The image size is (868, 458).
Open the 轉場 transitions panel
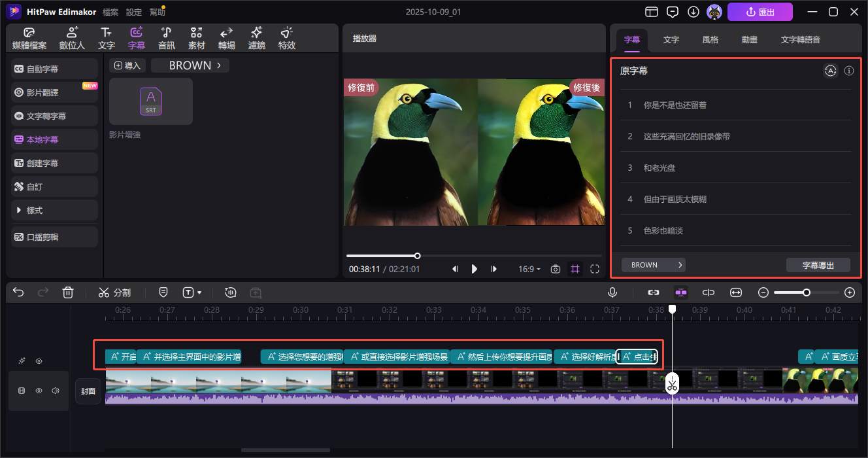tap(226, 37)
